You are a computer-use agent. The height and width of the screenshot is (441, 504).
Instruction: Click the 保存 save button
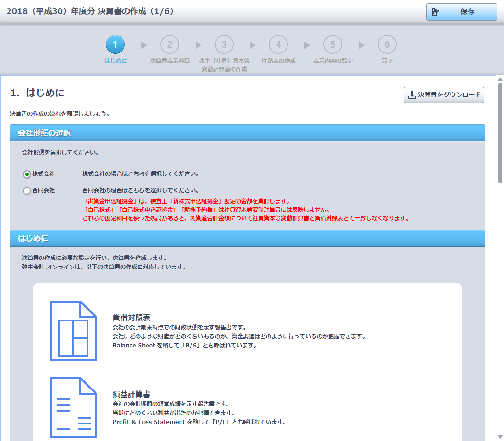coord(461,12)
